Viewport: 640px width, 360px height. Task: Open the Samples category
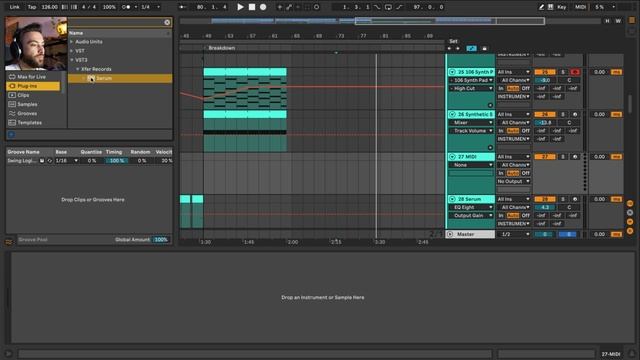33,104
